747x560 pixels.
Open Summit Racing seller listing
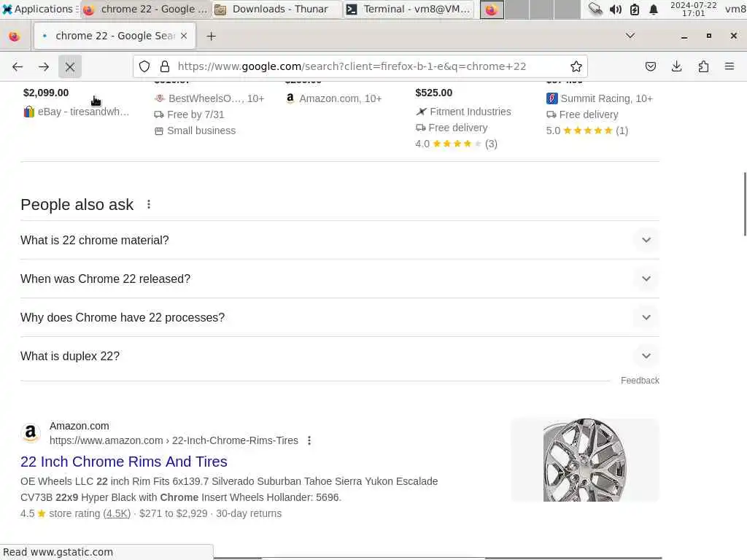pos(600,98)
